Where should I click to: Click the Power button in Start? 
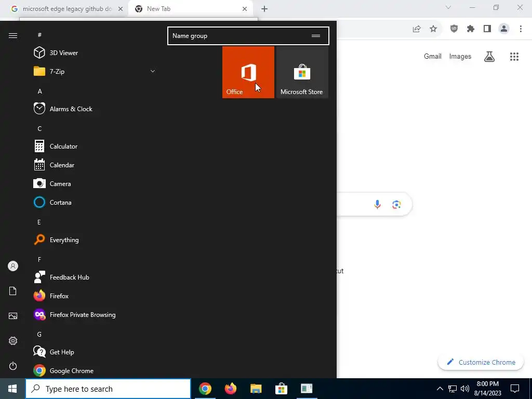(13, 366)
